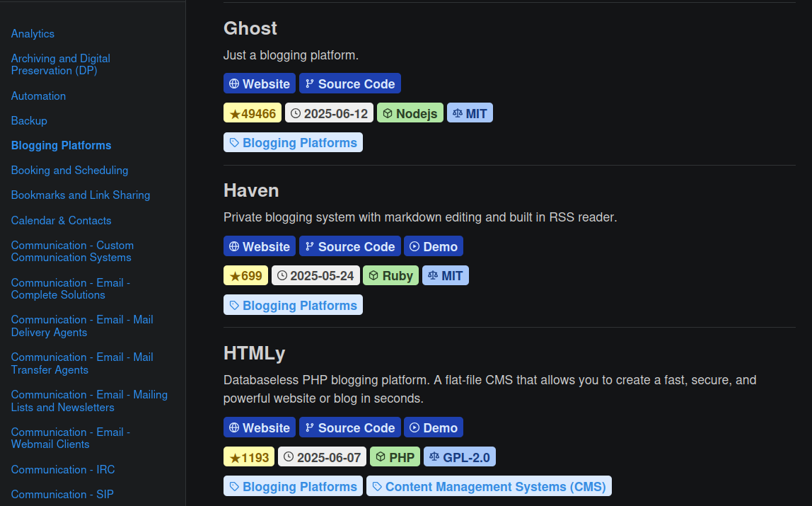Image resolution: width=812 pixels, height=506 pixels.
Task: Open the Analytics category in sidebar
Action: 33,34
